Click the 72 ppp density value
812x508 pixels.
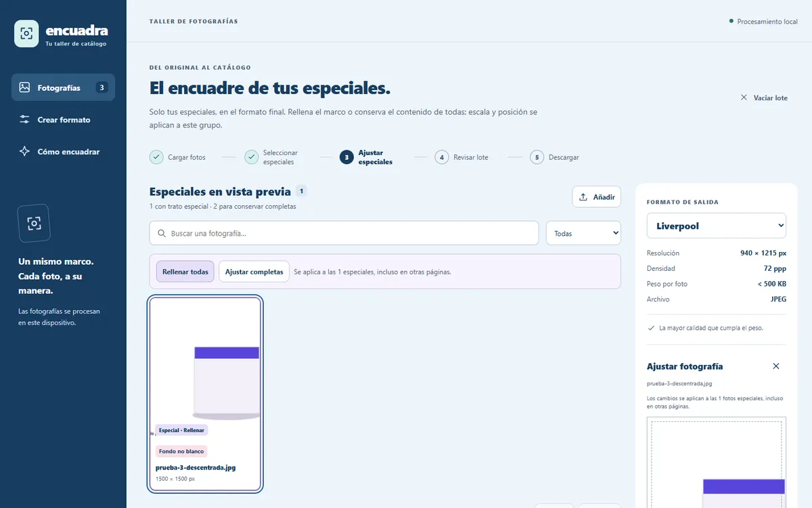[776, 268]
